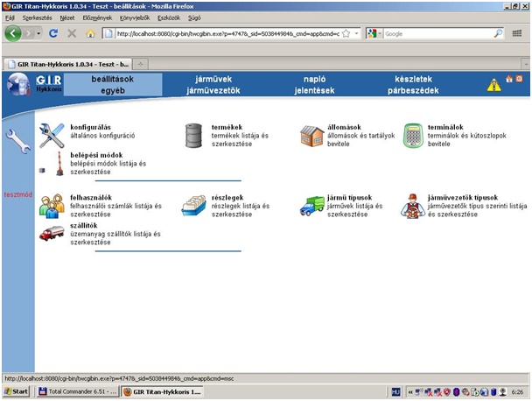Screen dimensions: 532x401
Task: Click the terminálok link text
Action: [x=445, y=127]
